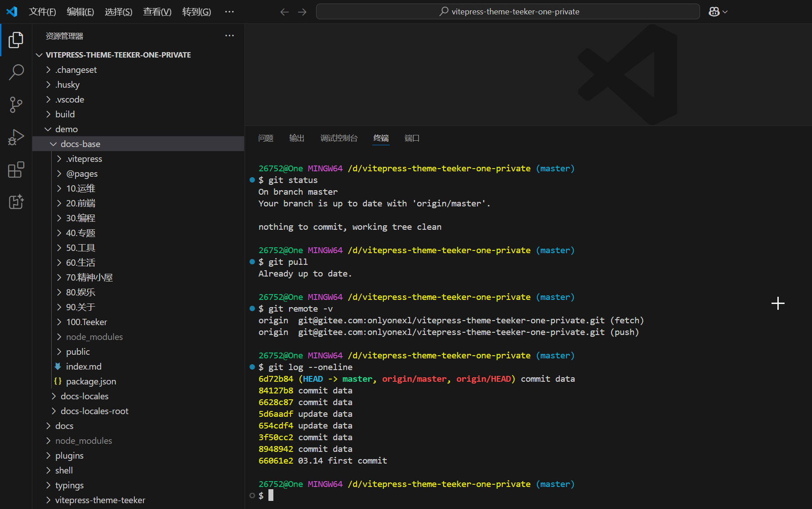812x509 pixels.
Task: Expand the 50.工具 folder
Action: [138, 248]
